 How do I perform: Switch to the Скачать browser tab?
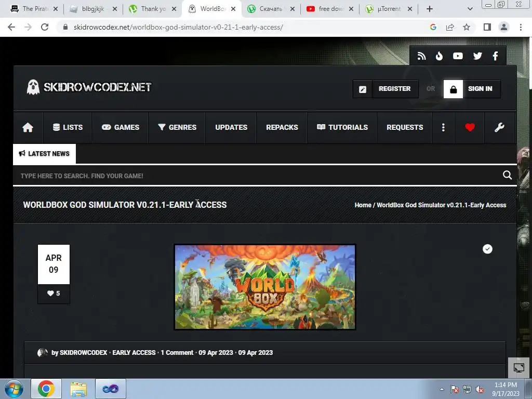pyautogui.click(x=270, y=9)
